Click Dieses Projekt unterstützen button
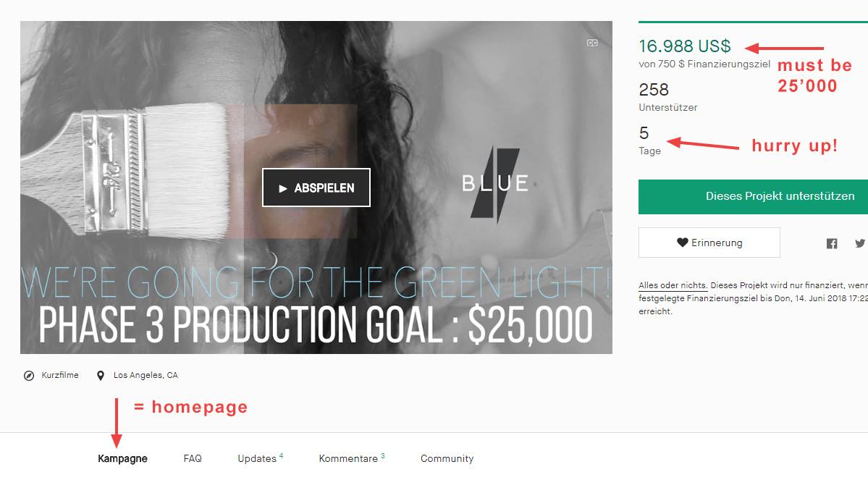 point(753,196)
